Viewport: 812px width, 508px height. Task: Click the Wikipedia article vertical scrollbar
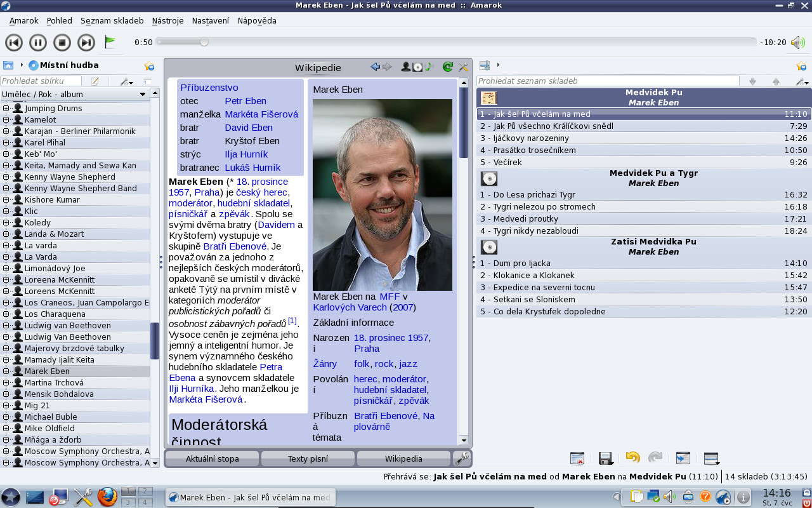click(x=463, y=261)
